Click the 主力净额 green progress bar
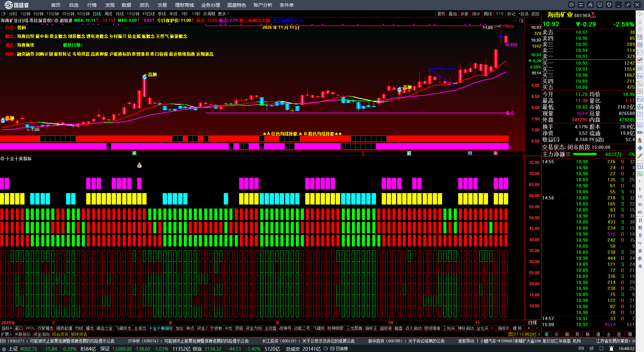 (x=585, y=154)
